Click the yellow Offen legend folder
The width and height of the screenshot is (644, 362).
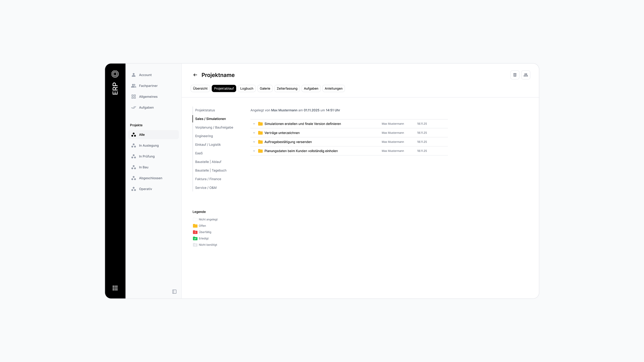195,226
